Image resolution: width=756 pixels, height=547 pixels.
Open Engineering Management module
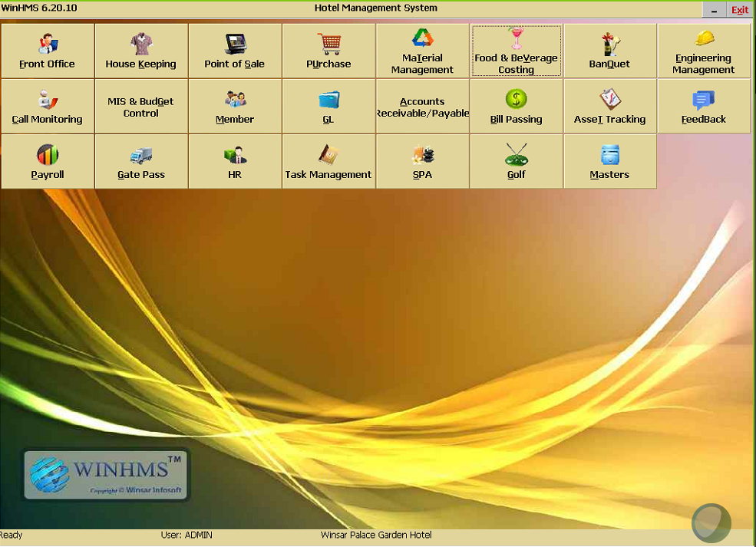(x=703, y=51)
